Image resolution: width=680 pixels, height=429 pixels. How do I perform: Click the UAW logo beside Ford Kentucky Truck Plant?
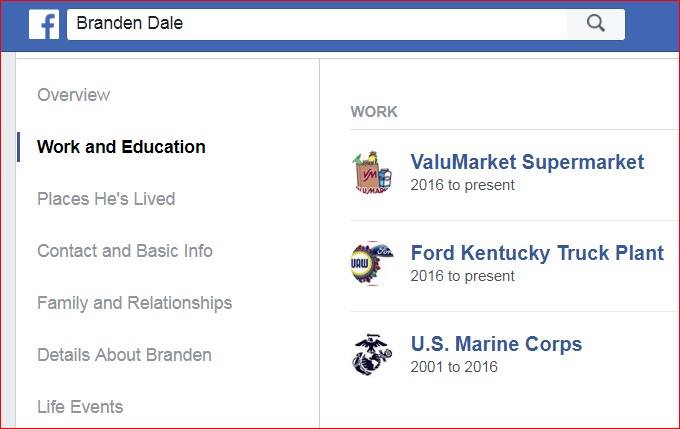pos(373,263)
